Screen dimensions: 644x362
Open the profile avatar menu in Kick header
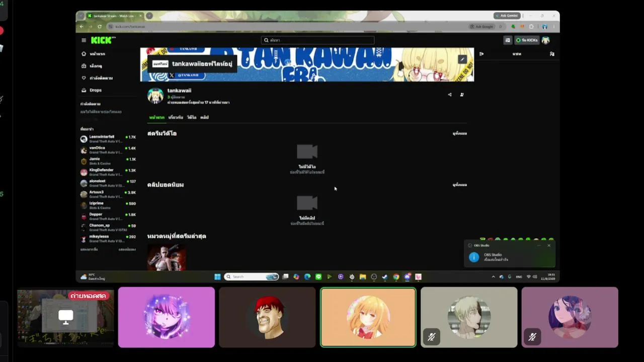pos(546,40)
